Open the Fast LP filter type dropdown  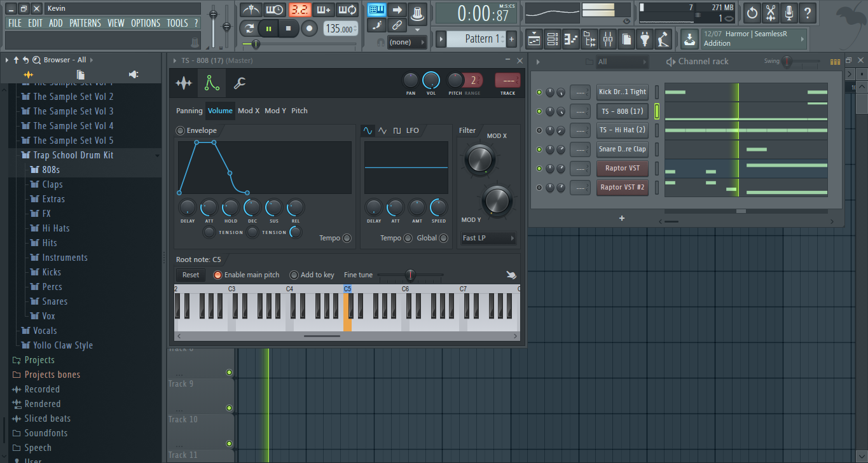coord(488,238)
